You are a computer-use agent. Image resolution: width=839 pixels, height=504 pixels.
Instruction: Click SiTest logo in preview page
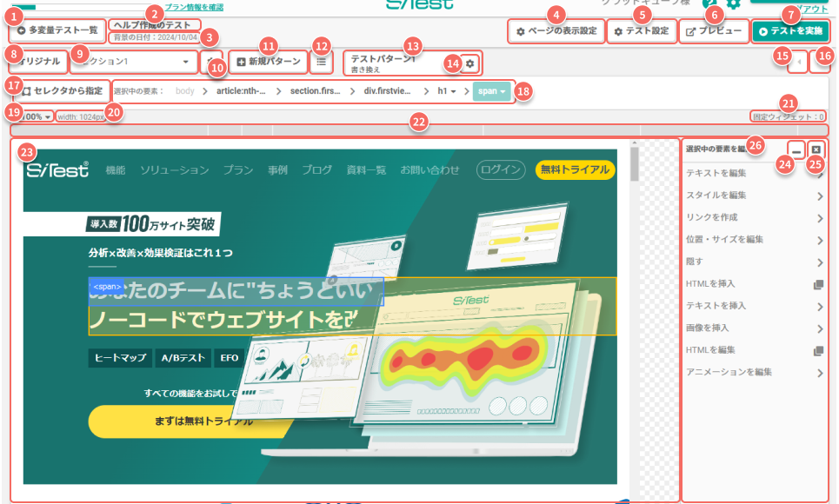[x=57, y=169]
